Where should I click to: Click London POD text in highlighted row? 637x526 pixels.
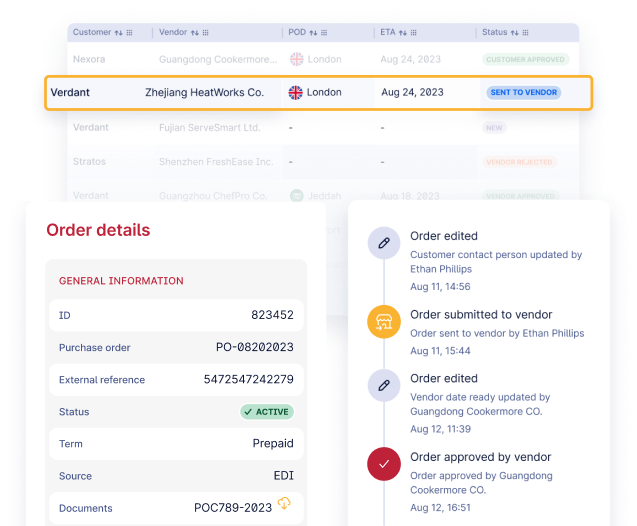(324, 93)
